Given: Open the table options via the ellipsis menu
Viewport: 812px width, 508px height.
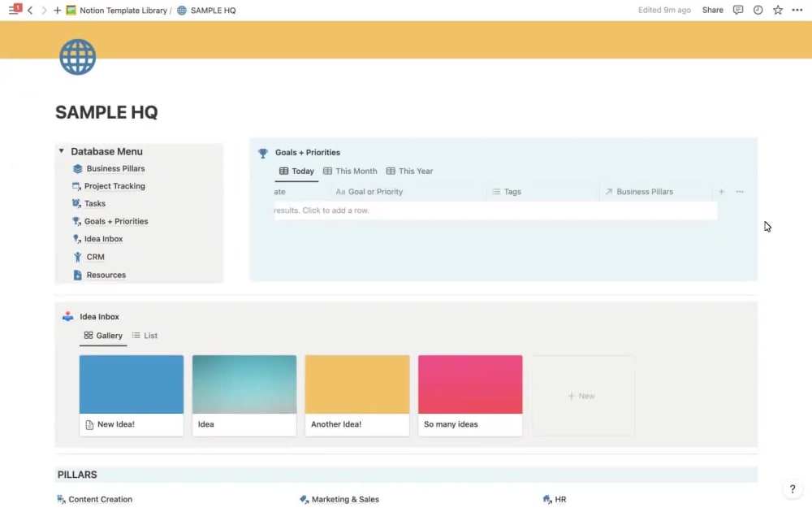Looking at the screenshot, I should click(739, 191).
